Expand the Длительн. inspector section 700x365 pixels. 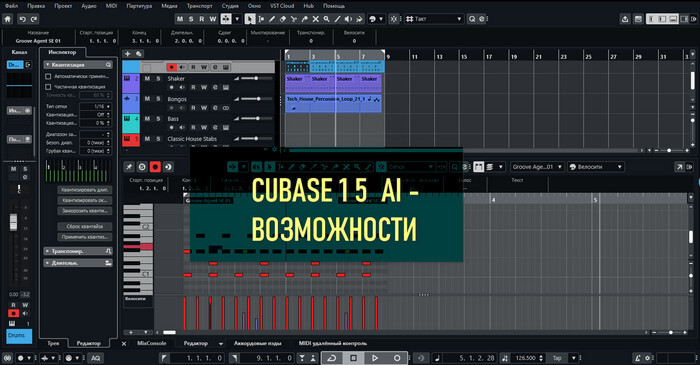pyautogui.click(x=78, y=263)
